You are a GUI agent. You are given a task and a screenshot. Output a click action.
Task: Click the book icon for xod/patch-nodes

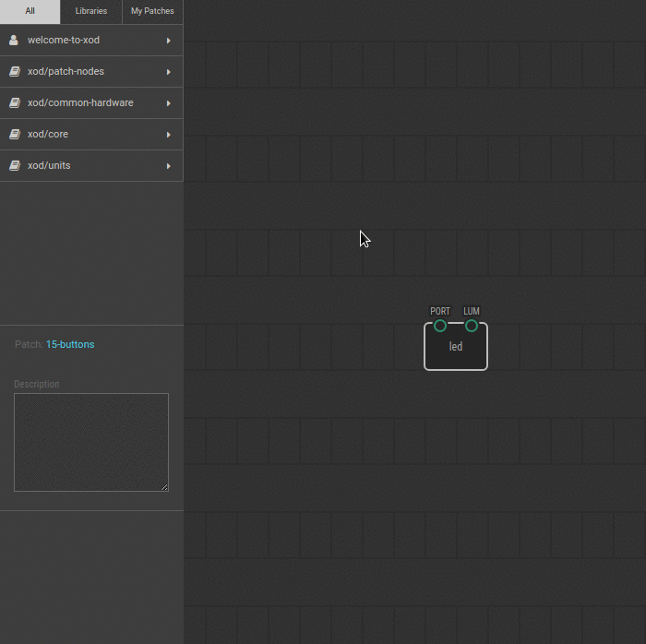click(14, 72)
